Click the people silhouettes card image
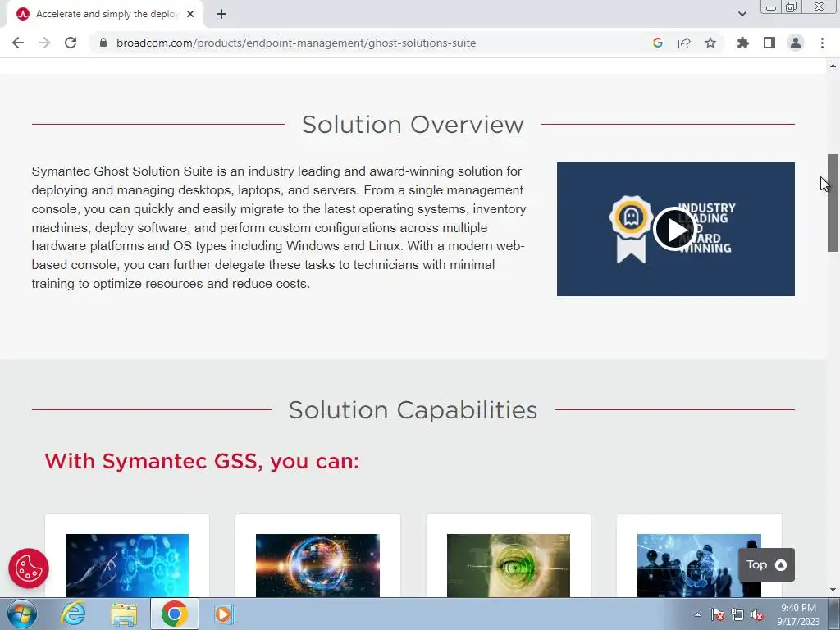 point(699,565)
